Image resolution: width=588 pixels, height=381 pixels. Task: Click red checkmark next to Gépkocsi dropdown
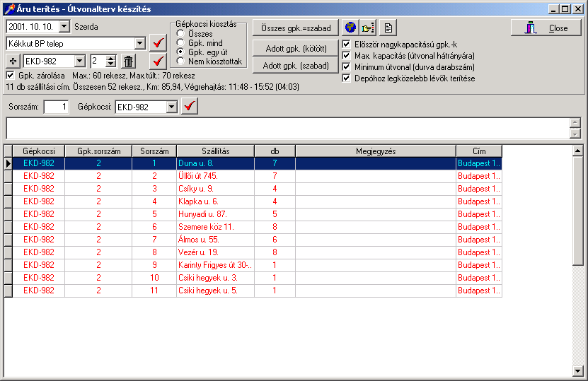pyautogui.click(x=190, y=107)
